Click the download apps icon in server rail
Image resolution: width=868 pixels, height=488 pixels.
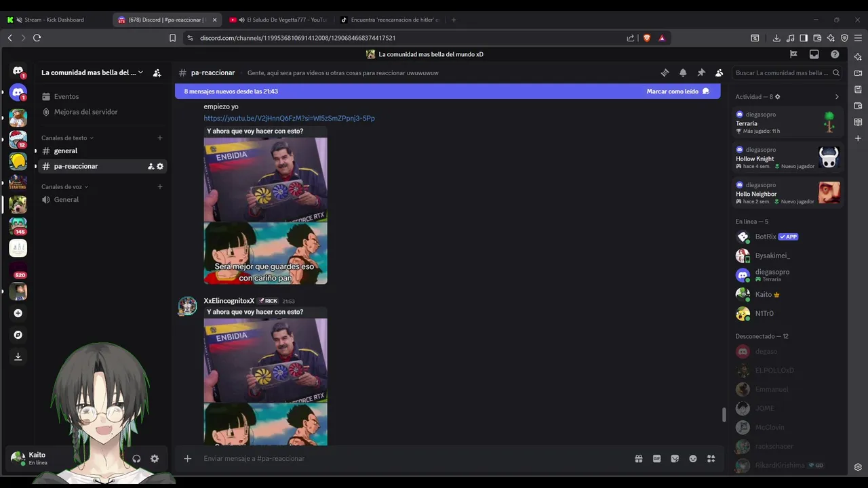tap(18, 357)
